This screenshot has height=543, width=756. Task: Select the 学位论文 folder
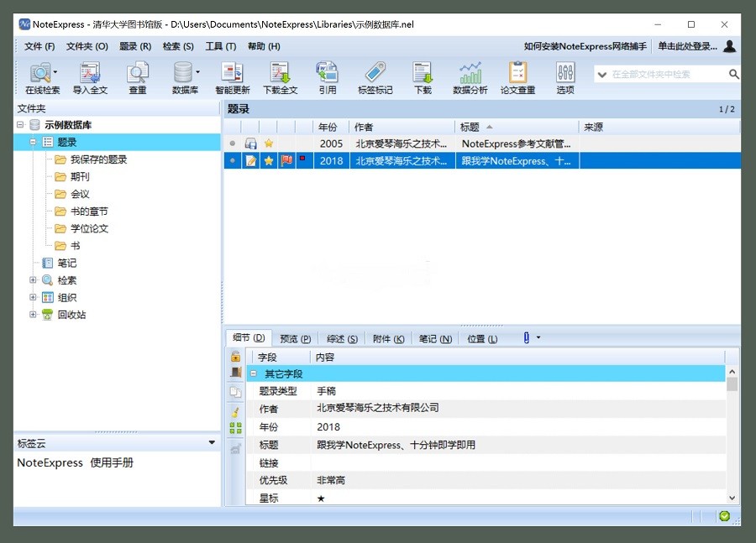click(x=89, y=228)
